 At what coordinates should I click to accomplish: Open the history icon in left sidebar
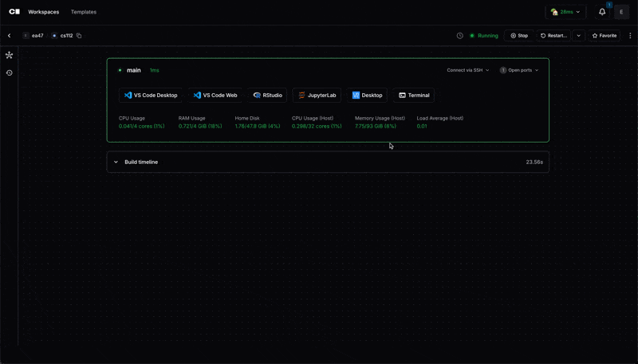[10, 73]
